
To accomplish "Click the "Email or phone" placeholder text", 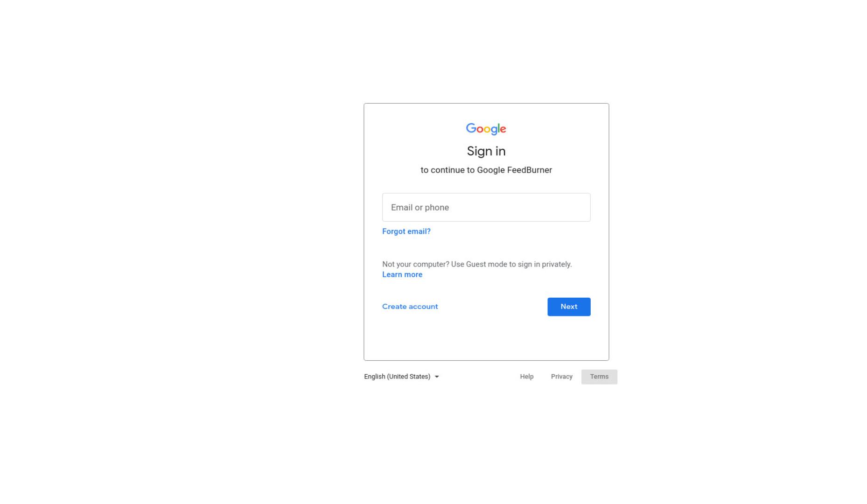I will point(420,208).
